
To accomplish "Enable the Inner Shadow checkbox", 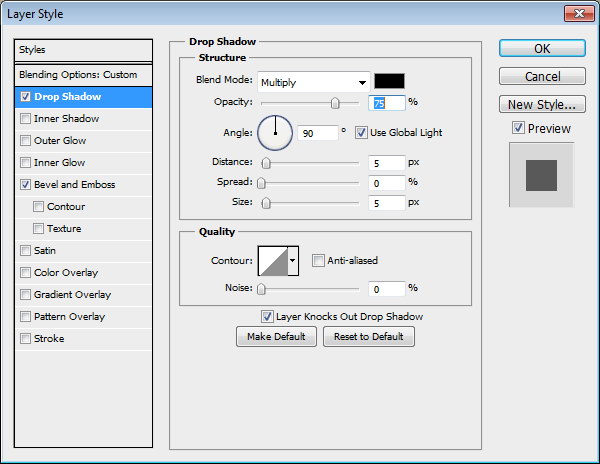I will [25, 119].
